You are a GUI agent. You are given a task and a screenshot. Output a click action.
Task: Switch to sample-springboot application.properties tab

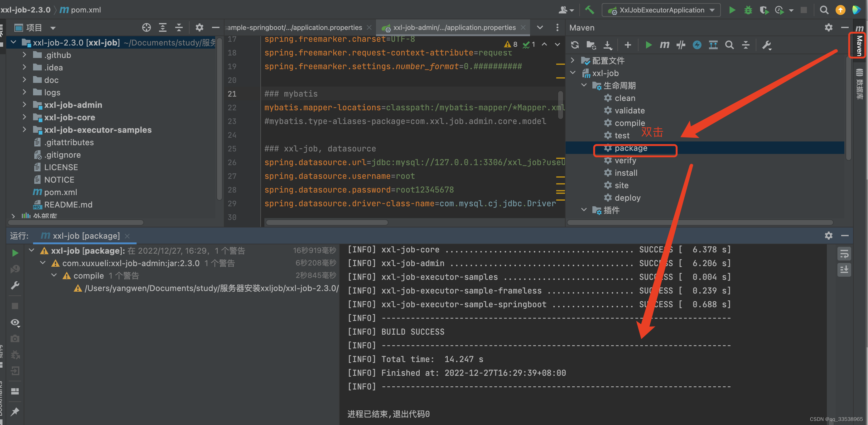293,28
